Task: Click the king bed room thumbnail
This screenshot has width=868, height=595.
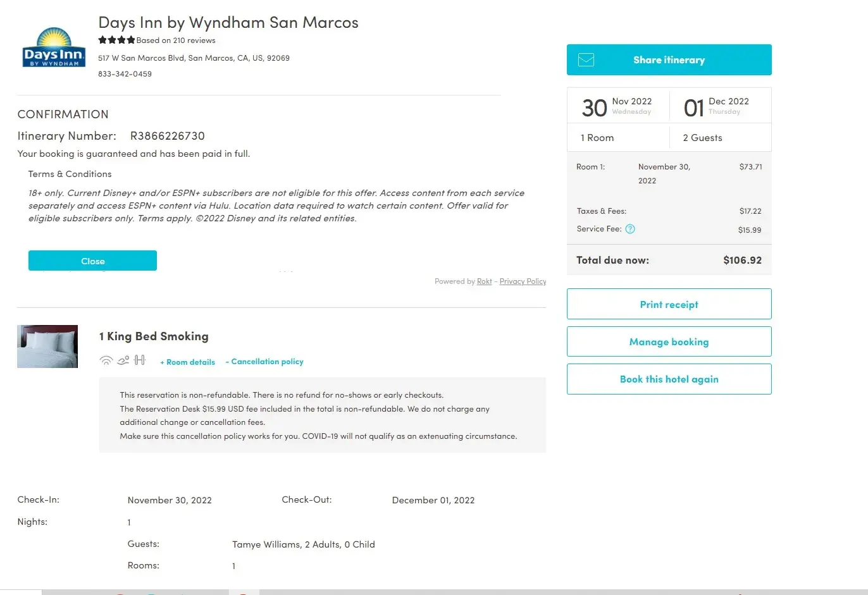Action: point(47,347)
